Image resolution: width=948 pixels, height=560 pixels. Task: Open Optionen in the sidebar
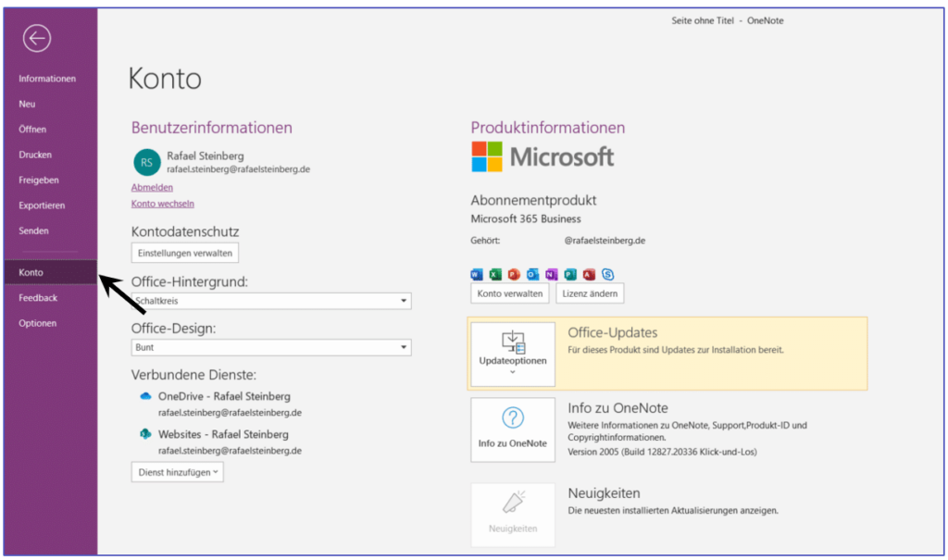pos(37,323)
